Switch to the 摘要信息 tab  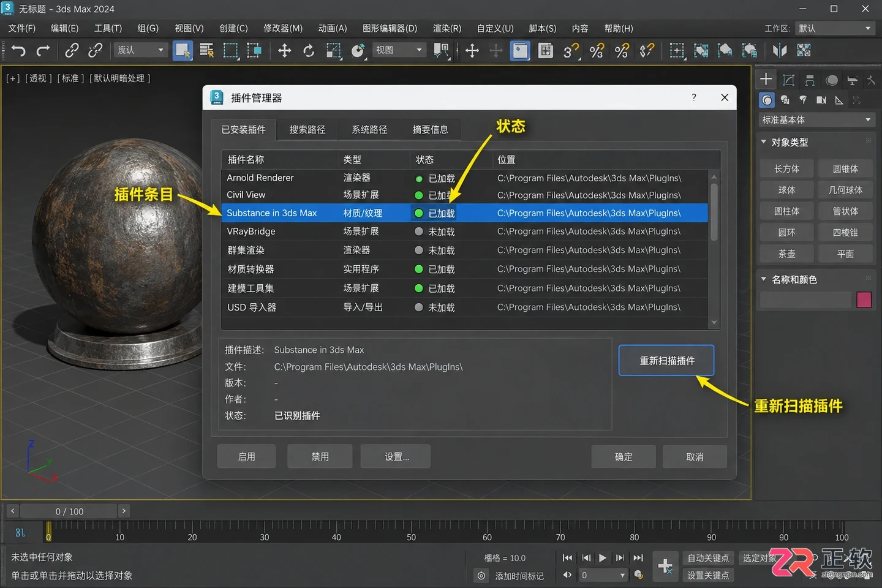(x=430, y=129)
